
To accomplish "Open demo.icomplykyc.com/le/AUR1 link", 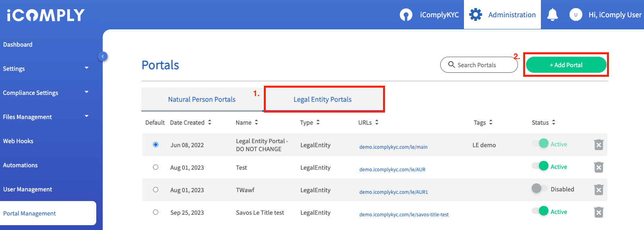I will point(393,192).
